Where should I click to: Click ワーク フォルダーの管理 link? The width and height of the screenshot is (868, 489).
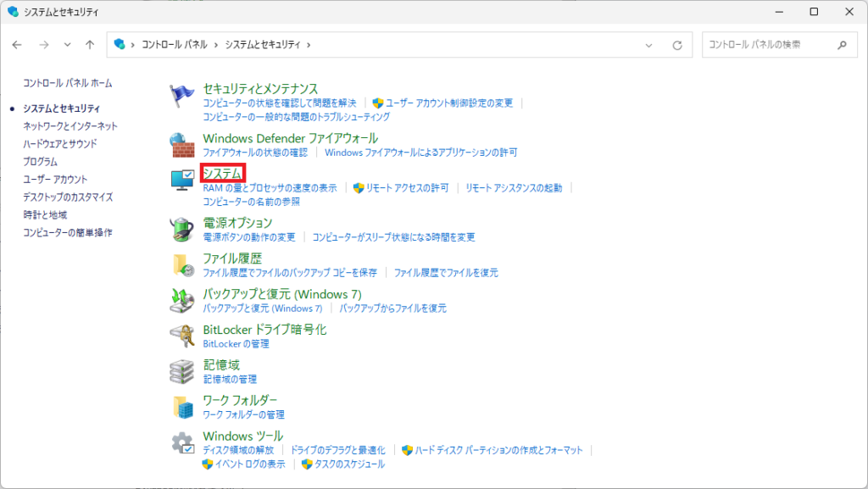click(243, 414)
